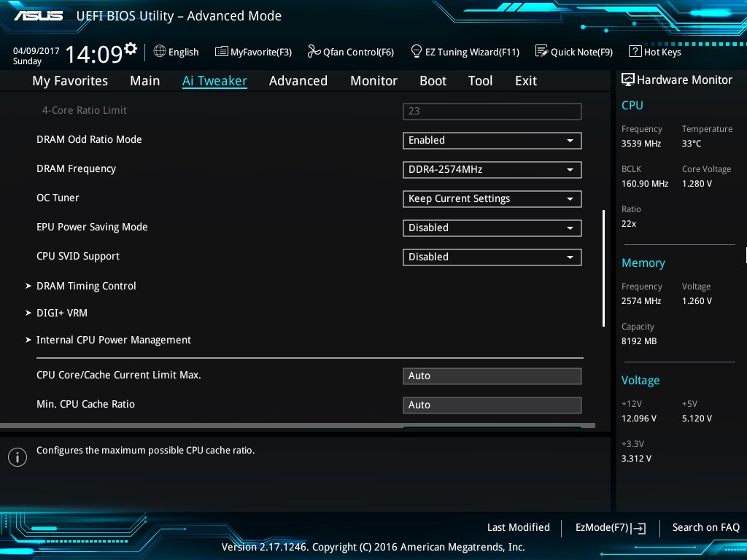This screenshot has height=560, width=747.
Task: Open the EPU Power Saving Mode dropdown
Action: coord(492,227)
